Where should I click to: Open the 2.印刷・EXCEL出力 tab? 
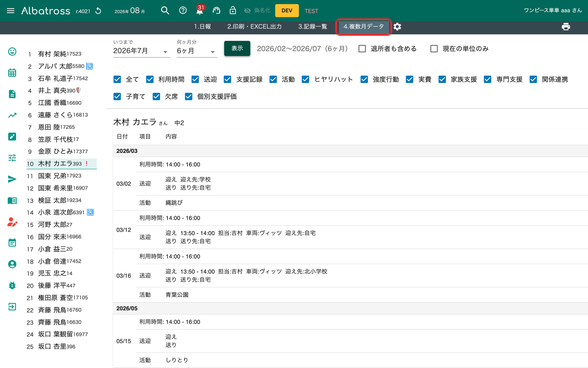pyautogui.click(x=254, y=26)
